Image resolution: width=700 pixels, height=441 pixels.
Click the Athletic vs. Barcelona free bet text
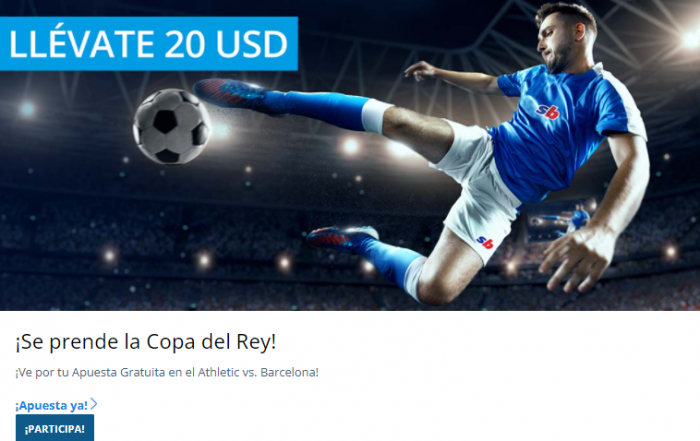click(167, 372)
